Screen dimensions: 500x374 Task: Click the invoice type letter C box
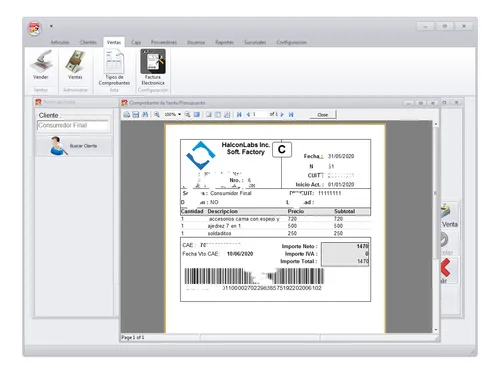(282, 149)
